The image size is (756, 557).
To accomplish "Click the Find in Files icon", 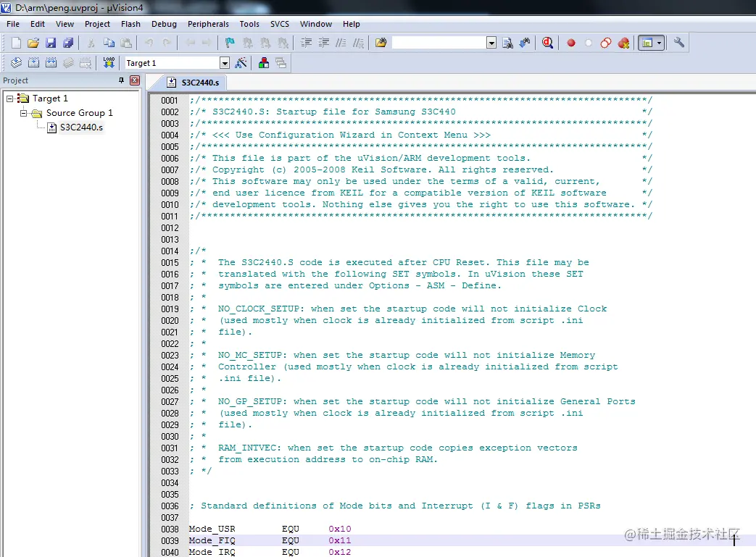I will click(381, 43).
